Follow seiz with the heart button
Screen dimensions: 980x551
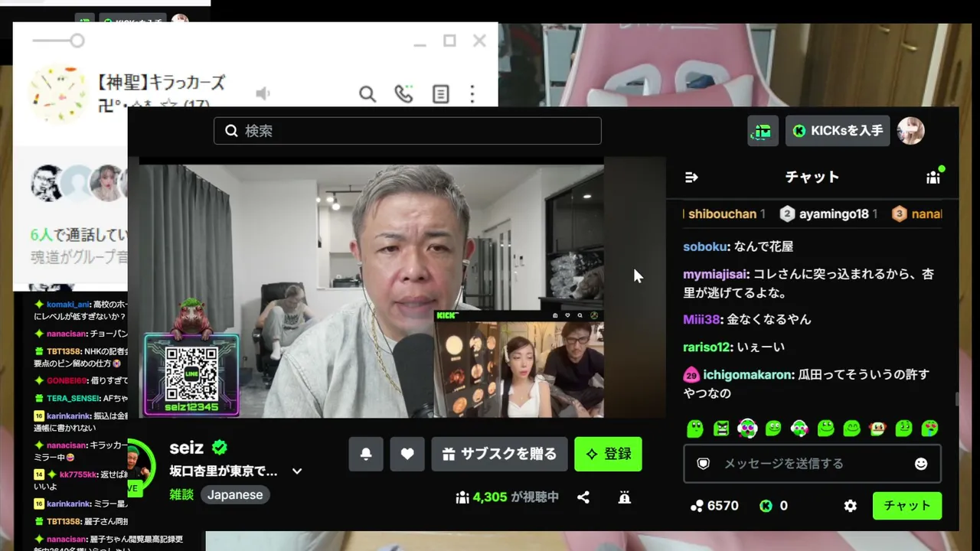point(407,454)
